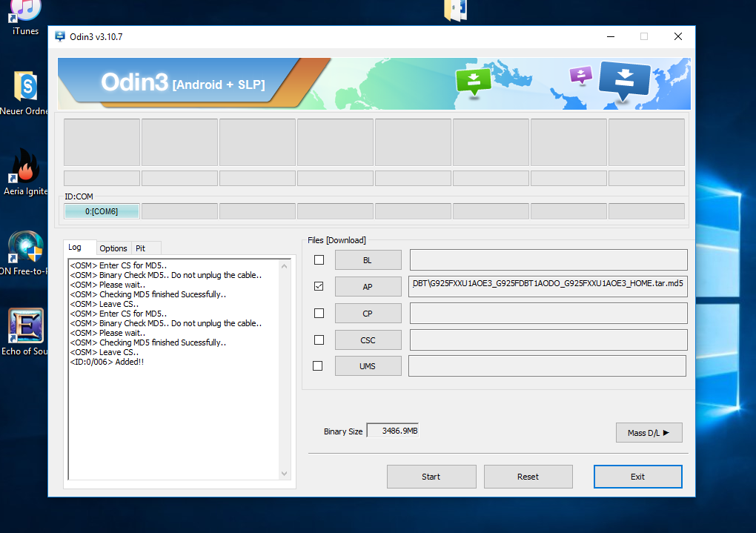Image resolution: width=756 pixels, height=533 pixels.
Task: Open the Mass D/L menu button
Action: point(649,433)
